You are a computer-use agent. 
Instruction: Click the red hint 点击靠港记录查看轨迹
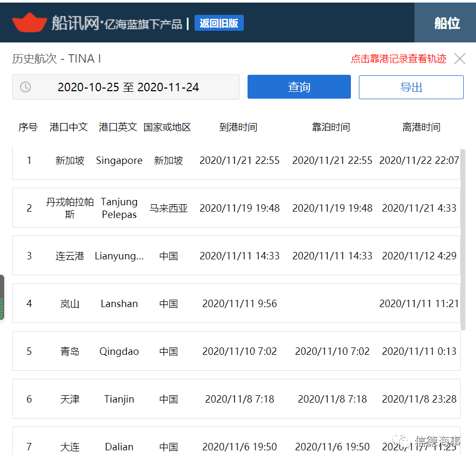coord(399,59)
